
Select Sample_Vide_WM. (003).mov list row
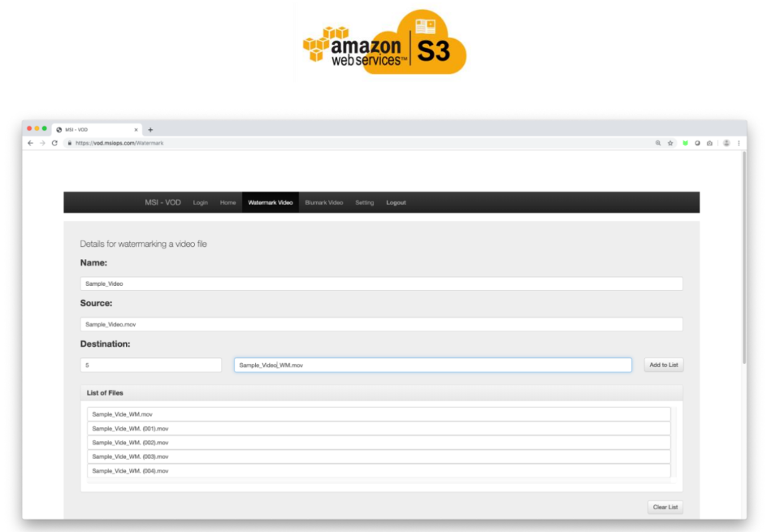coord(379,456)
